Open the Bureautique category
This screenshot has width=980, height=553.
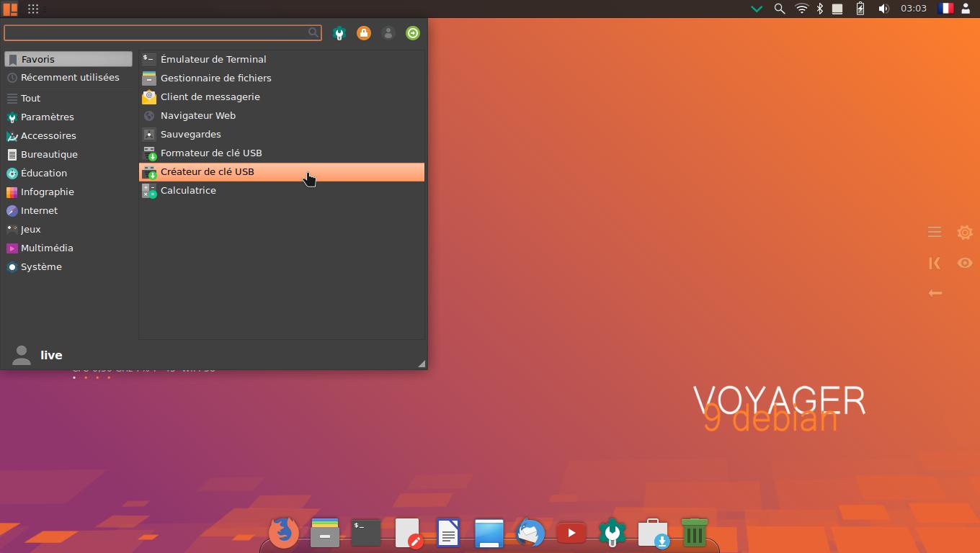point(68,154)
